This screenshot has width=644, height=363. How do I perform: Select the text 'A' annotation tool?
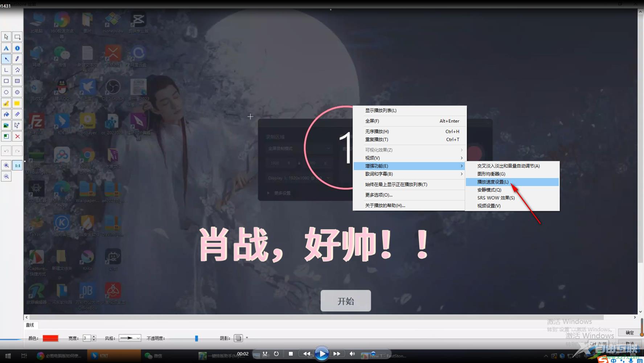[x=6, y=48]
